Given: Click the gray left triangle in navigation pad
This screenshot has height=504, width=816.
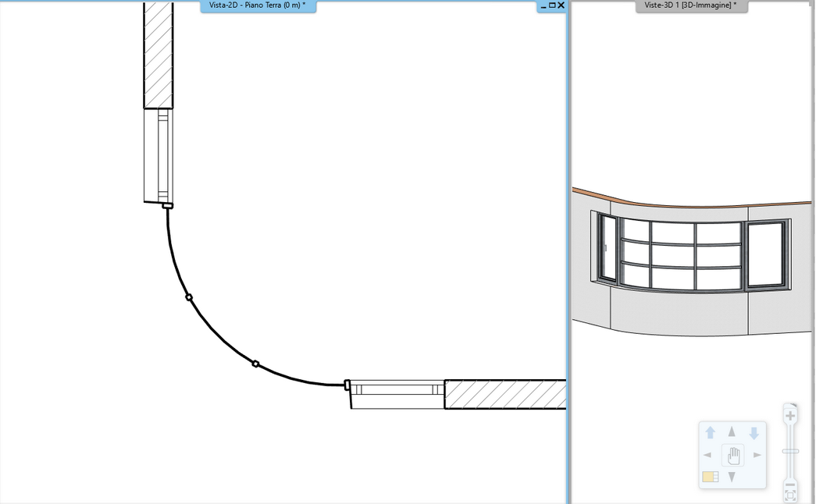Looking at the screenshot, I should coord(707,455).
